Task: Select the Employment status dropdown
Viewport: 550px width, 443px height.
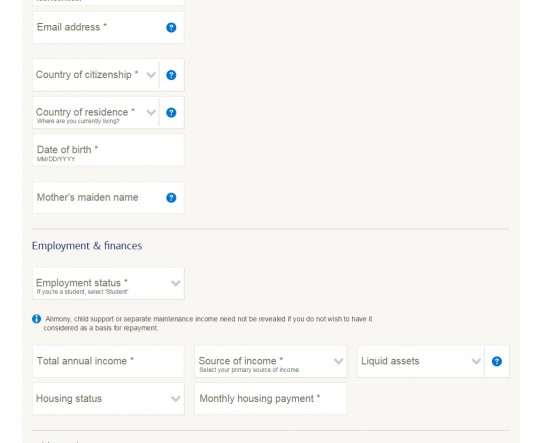Action: (108, 283)
